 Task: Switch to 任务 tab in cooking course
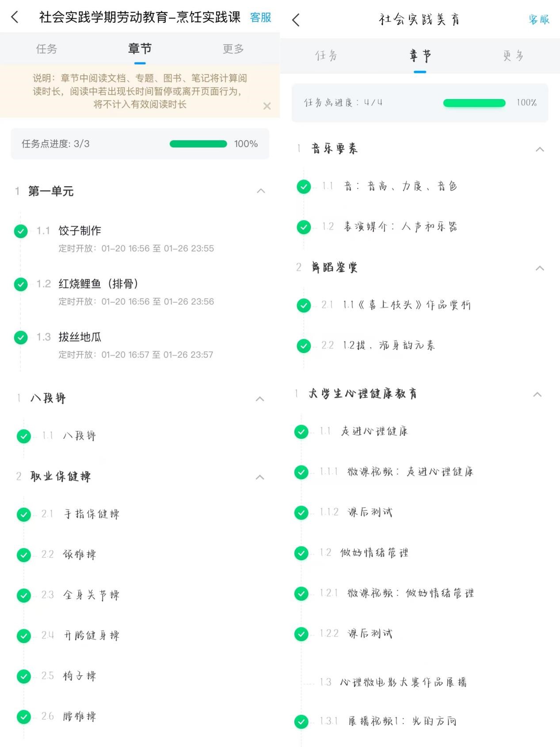pos(46,49)
